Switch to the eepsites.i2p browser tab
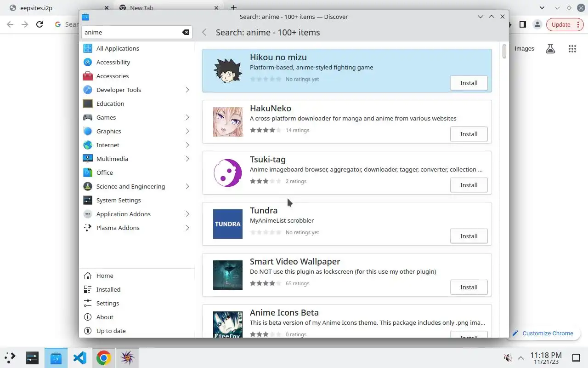The height and width of the screenshot is (368, 588). [x=58, y=8]
